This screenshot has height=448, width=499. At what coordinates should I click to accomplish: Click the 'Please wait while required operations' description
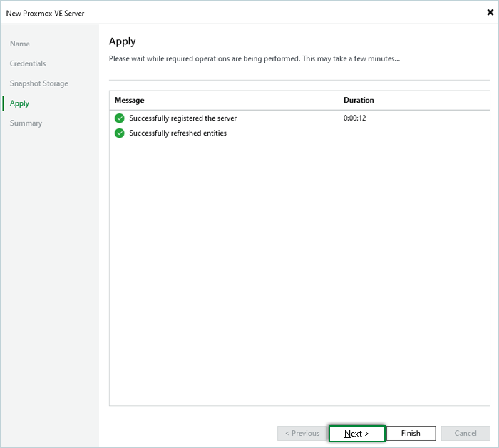[x=254, y=58]
